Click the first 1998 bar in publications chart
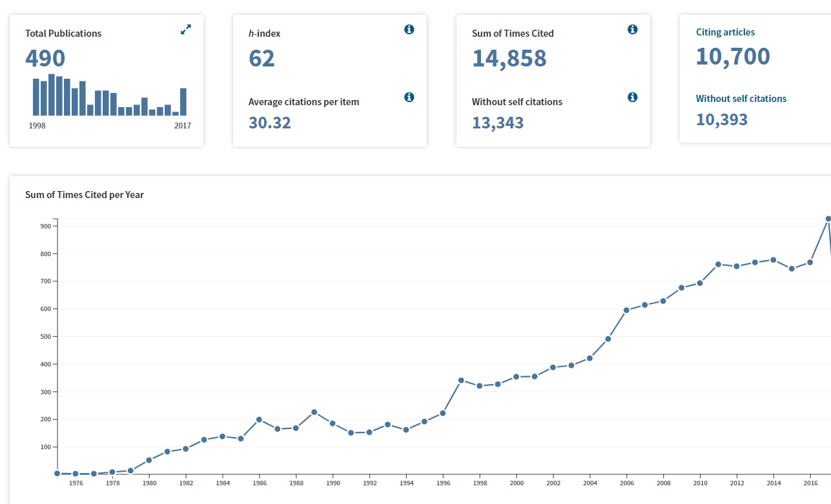This screenshot has width=831, height=504. pos(36,97)
